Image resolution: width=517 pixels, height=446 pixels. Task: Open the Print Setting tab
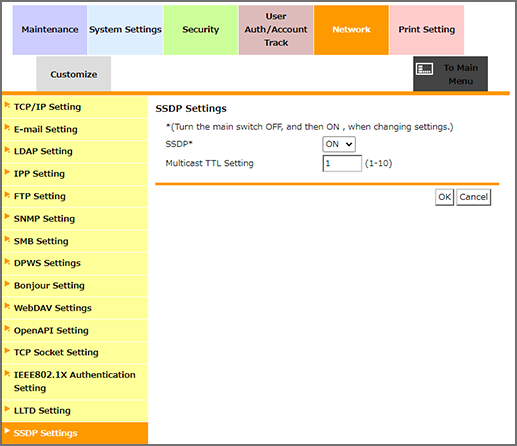coord(427,30)
